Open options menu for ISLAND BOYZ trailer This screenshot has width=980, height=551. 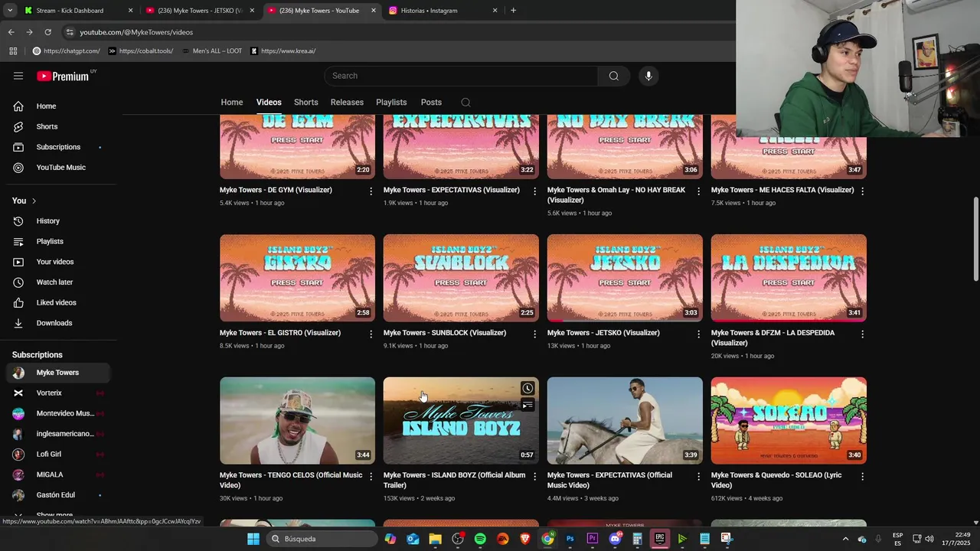click(x=535, y=476)
